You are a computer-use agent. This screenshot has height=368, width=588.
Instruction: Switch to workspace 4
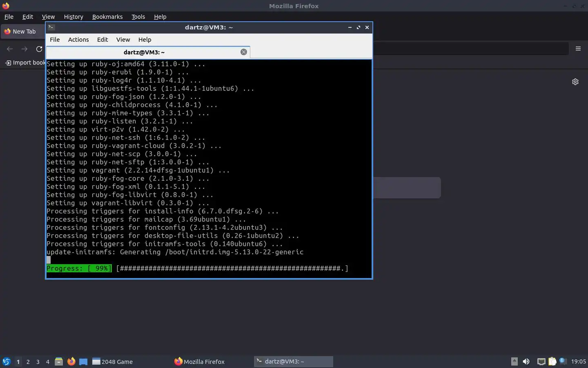click(48, 361)
